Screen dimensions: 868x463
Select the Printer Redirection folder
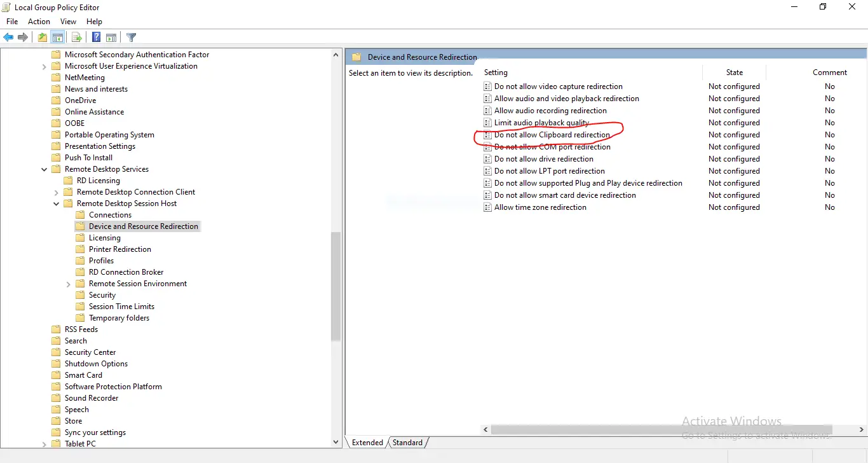119,249
